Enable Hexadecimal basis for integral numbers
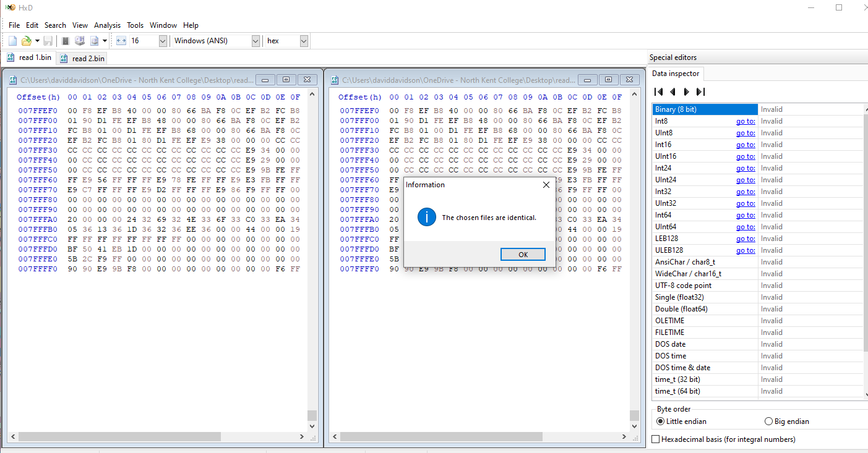 click(656, 439)
